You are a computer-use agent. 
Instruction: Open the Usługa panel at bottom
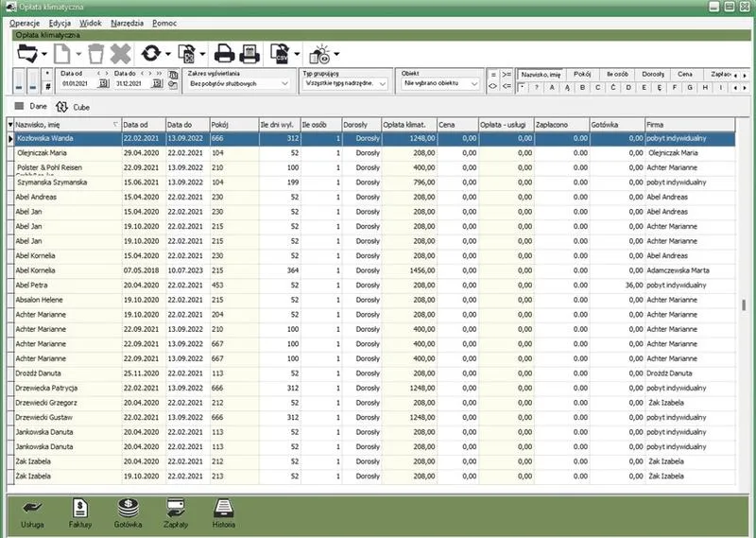pos(32,513)
